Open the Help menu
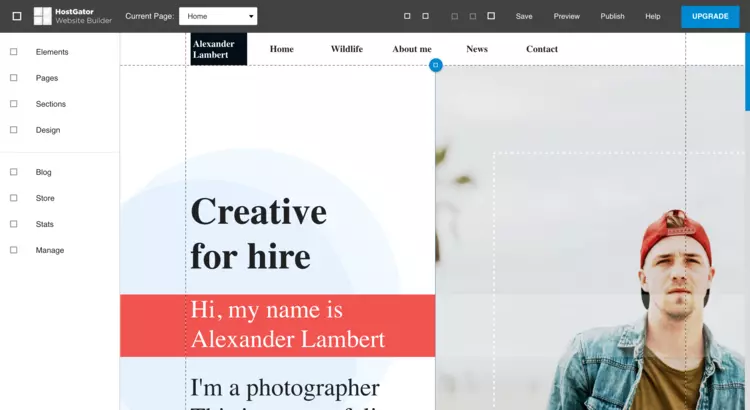Screen dimensions: 750x410 [x=652, y=16]
